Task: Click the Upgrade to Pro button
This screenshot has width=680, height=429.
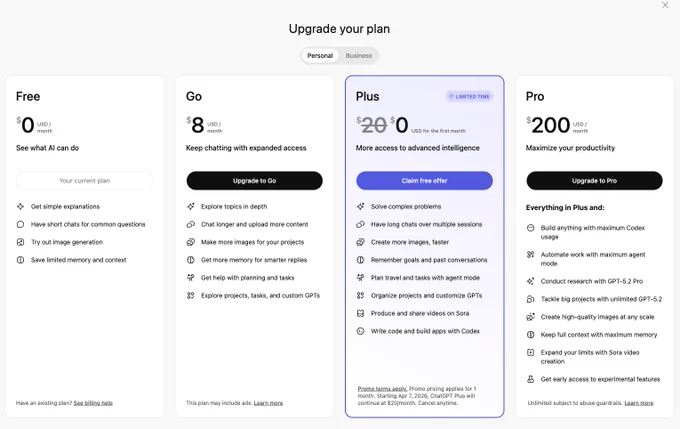Action: pyautogui.click(x=595, y=180)
